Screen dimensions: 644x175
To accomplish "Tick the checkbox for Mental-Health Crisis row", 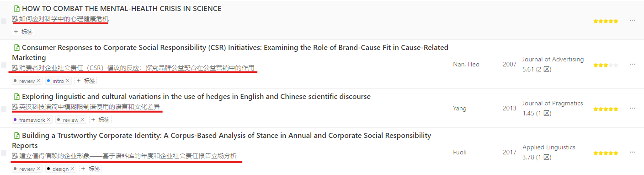I will click(3, 20).
